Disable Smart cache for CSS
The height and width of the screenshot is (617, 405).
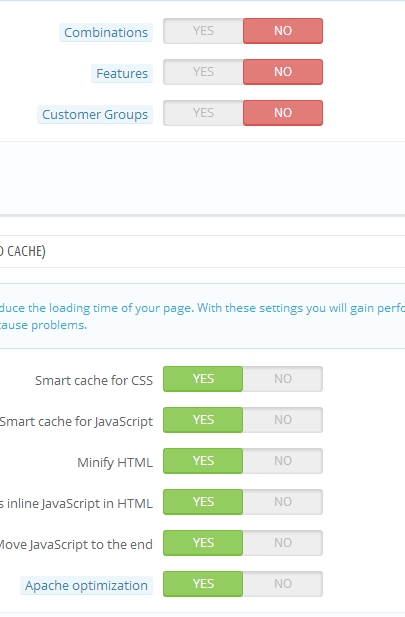click(283, 379)
